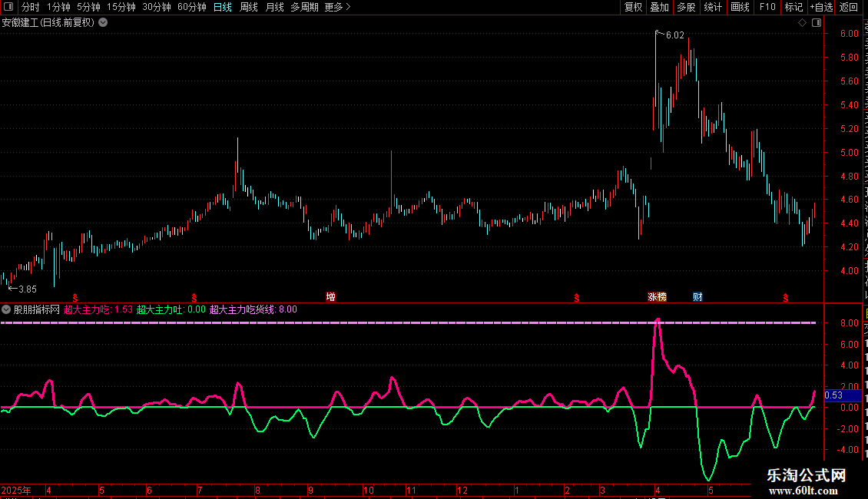Switch to 月线 monthly chart

pyautogui.click(x=274, y=7)
